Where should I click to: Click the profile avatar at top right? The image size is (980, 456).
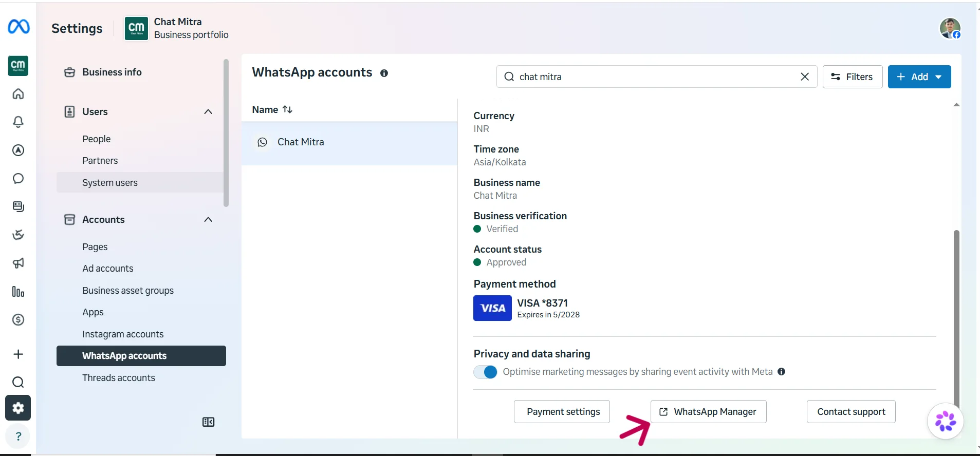950,28
